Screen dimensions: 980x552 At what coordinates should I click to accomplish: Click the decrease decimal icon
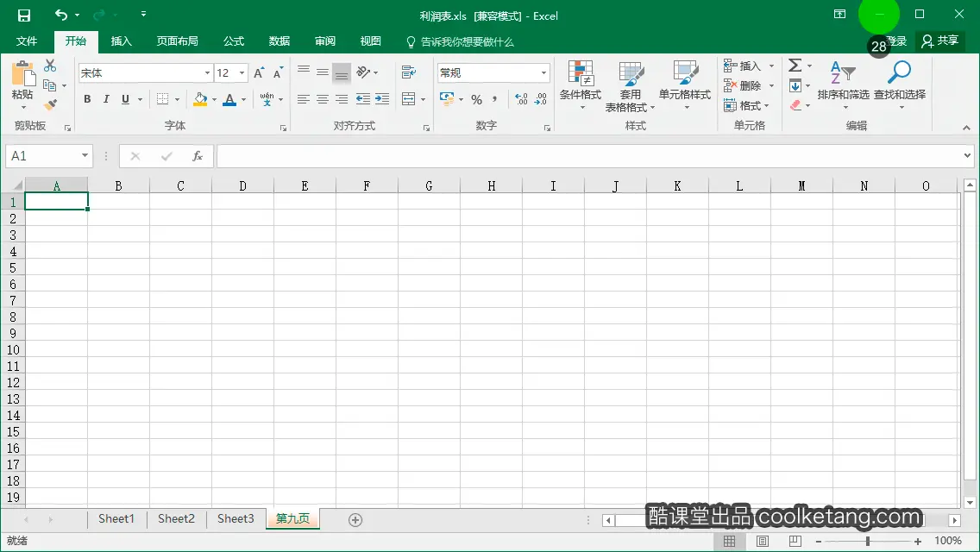tap(541, 99)
